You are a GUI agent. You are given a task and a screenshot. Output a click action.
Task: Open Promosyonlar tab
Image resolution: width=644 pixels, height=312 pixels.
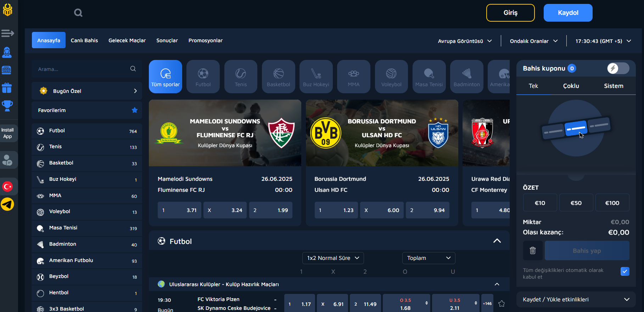[x=206, y=40]
